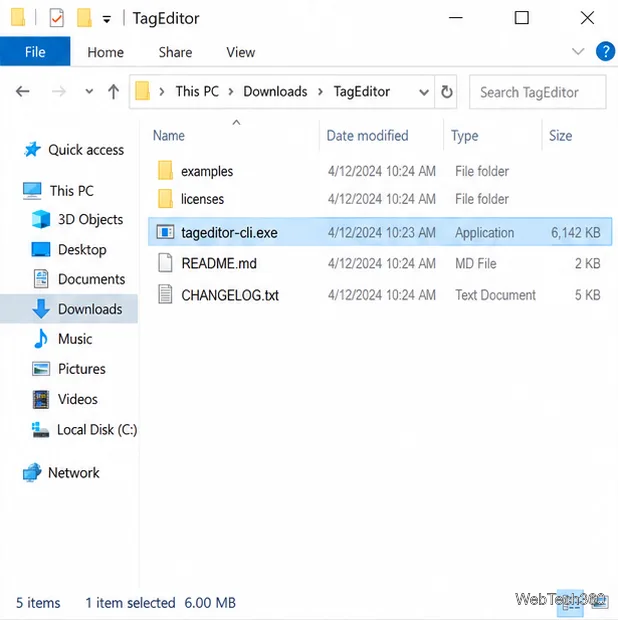This screenshot has height=620, width=618.
Task: Click the Local Disk drive icon
Action: (40, 430)
